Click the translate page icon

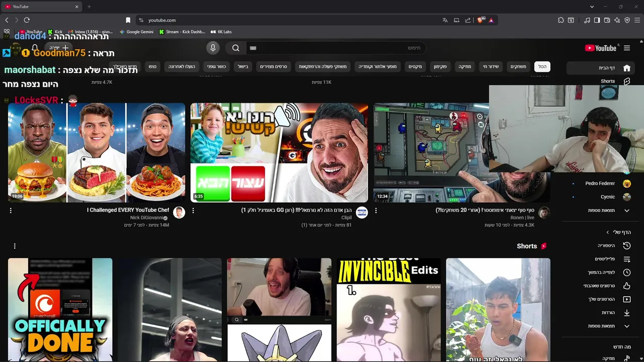(x=445, y=20)
